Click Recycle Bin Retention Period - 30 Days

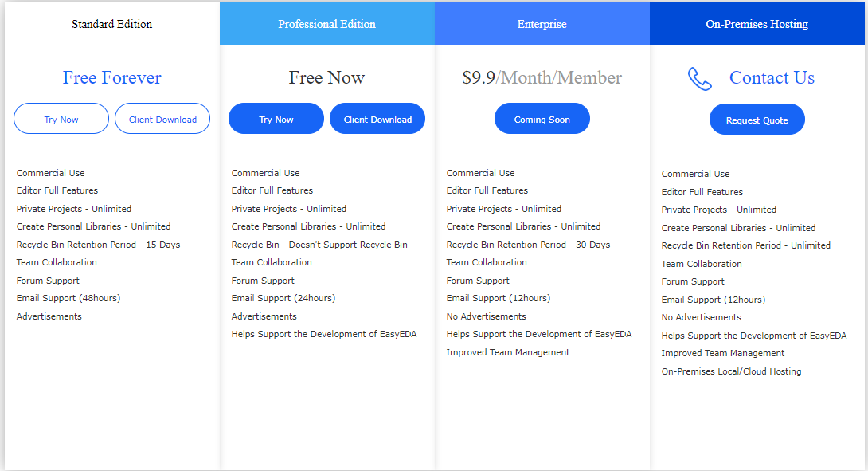[528, 245]
